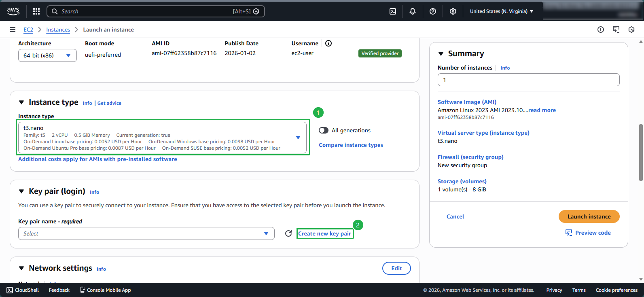
Task: Go to the Instances breadcrumb
Action: [58, 30]
